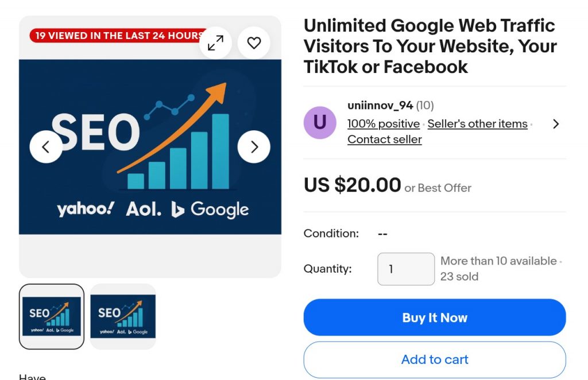This screenshot has height=380, width=588.
Task: Browse Seller's other items
Action: (x=477, y=123)
